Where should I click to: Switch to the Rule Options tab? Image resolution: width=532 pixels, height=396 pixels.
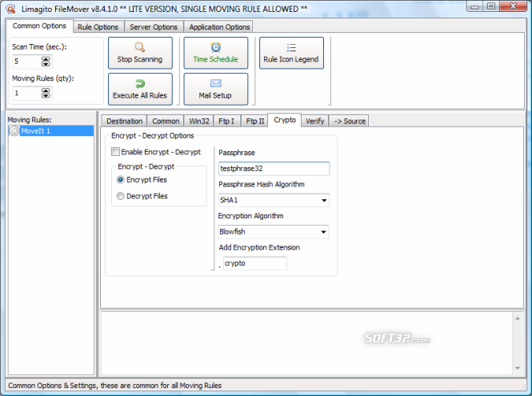(x=98, y=27)
